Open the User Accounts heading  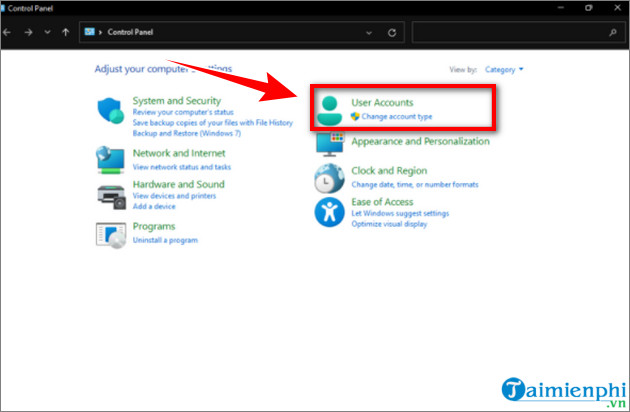pyautogui.click(x=382, y=102)
